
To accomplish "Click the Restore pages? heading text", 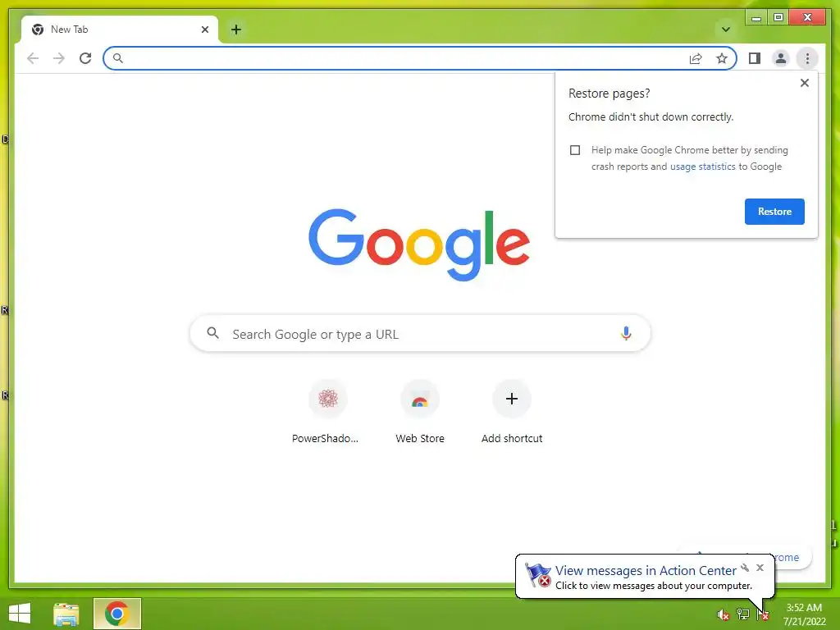I will tap(609, 94).
